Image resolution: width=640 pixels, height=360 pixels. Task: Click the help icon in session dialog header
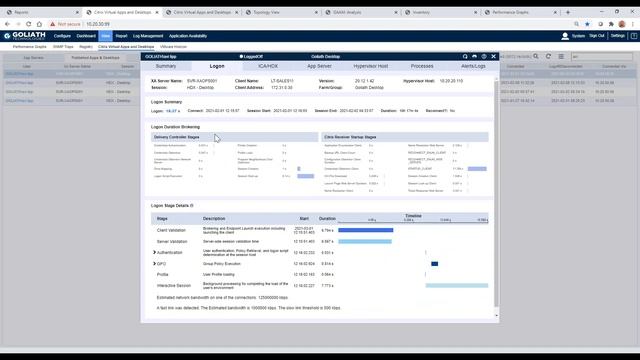[484, 56]
